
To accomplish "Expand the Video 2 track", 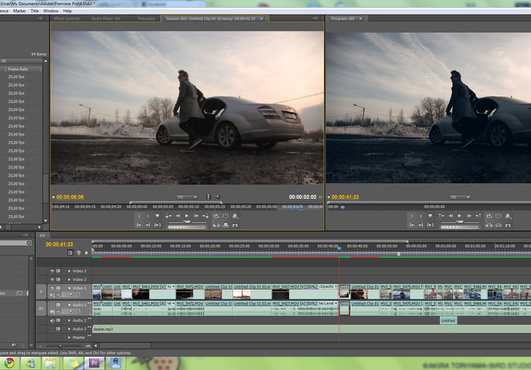I will coord(69,280).
